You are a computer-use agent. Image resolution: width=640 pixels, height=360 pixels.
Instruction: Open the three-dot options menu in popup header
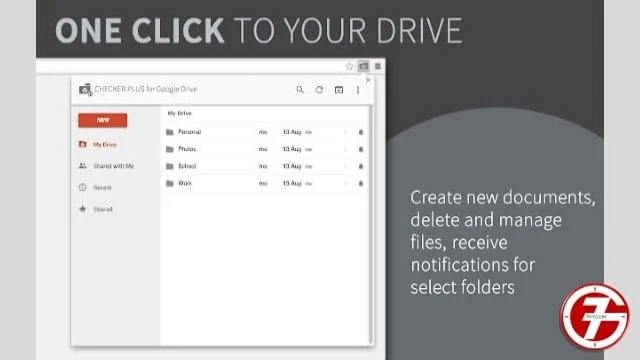tap(358, 90)
